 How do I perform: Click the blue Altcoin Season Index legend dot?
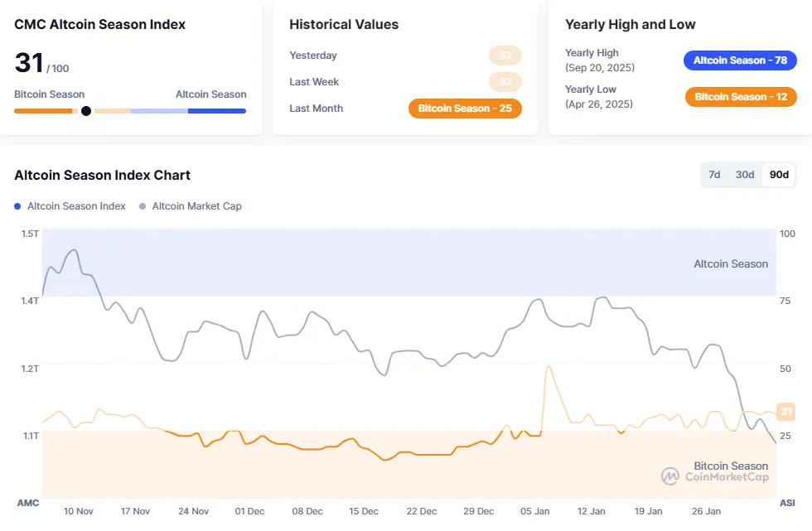click(18, 206)
